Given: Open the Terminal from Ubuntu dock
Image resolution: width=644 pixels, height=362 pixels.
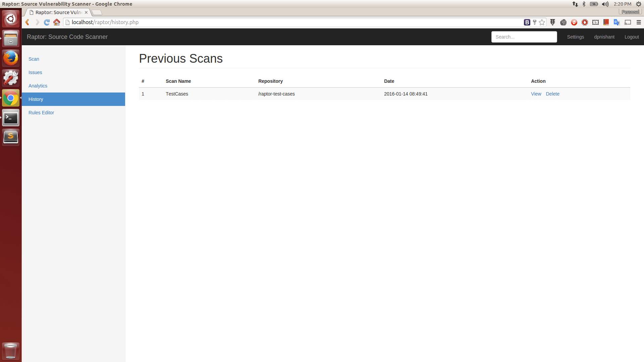Looking at the screenshot, I should click(x=11, y=118).
